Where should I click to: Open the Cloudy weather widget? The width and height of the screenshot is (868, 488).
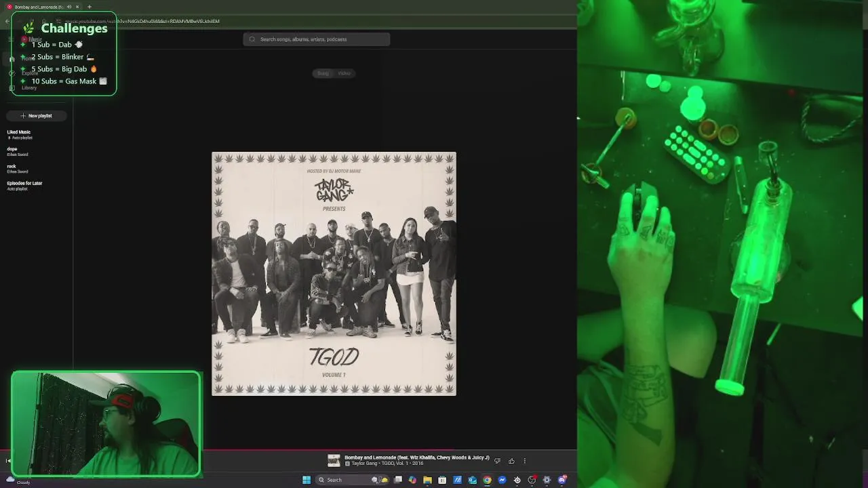tap(18, 481)
